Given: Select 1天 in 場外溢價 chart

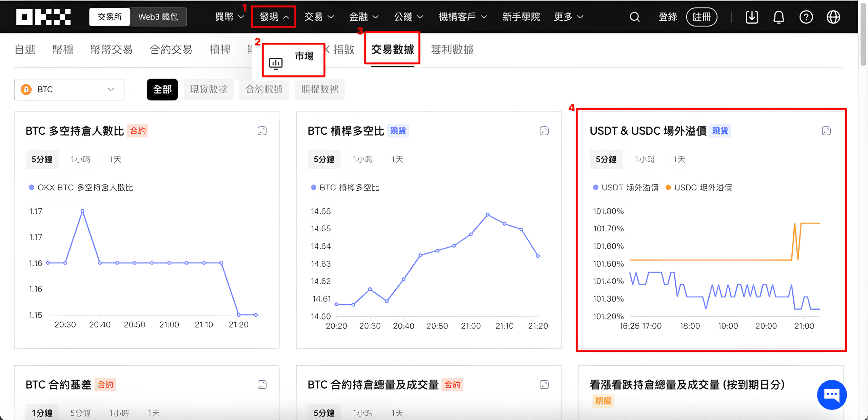Looking at the screenshot, I should [679, 159].
